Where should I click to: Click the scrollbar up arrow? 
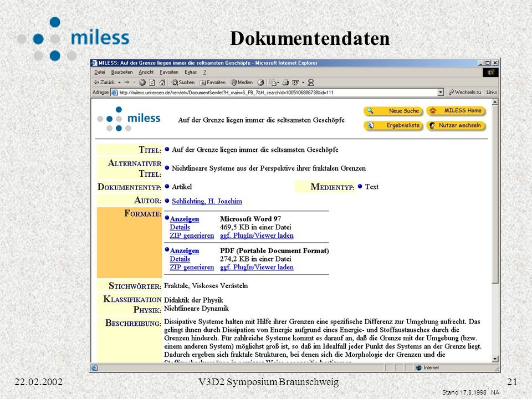495,102
